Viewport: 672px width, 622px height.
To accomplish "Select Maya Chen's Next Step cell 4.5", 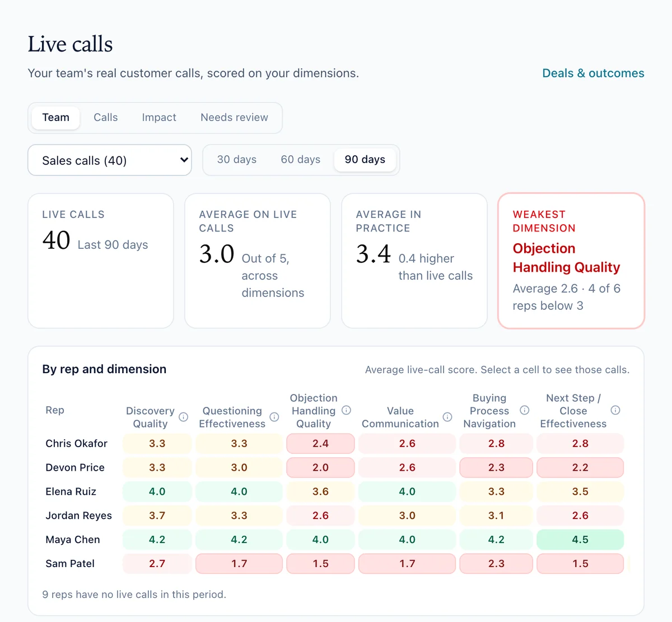I will point(580,540).
